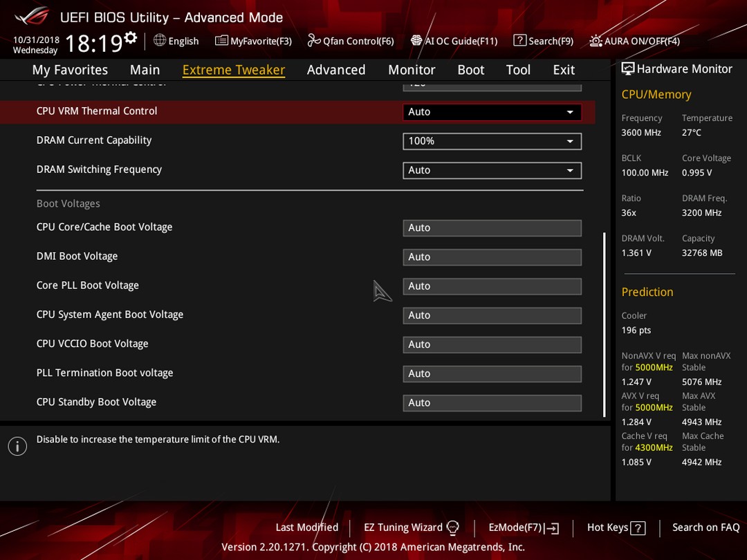Expand CPU VRM Thermal Control dropdown
Image resolution: width=747 pixels, height=560 pixels.
pyautogui.click(x=492, y=112)
